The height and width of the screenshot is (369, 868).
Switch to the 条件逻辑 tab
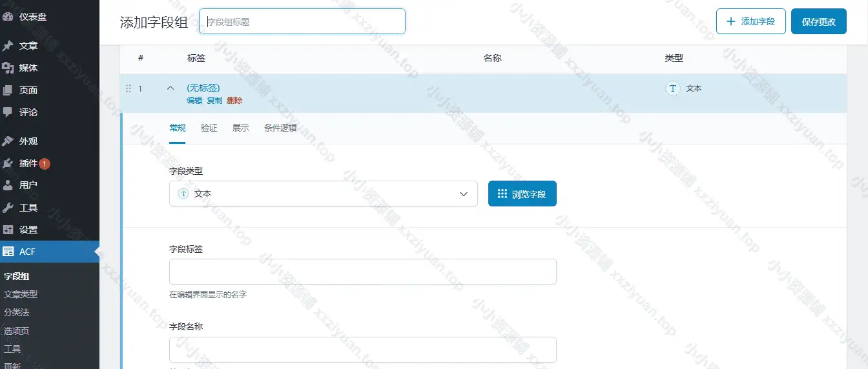coord(280,128)
